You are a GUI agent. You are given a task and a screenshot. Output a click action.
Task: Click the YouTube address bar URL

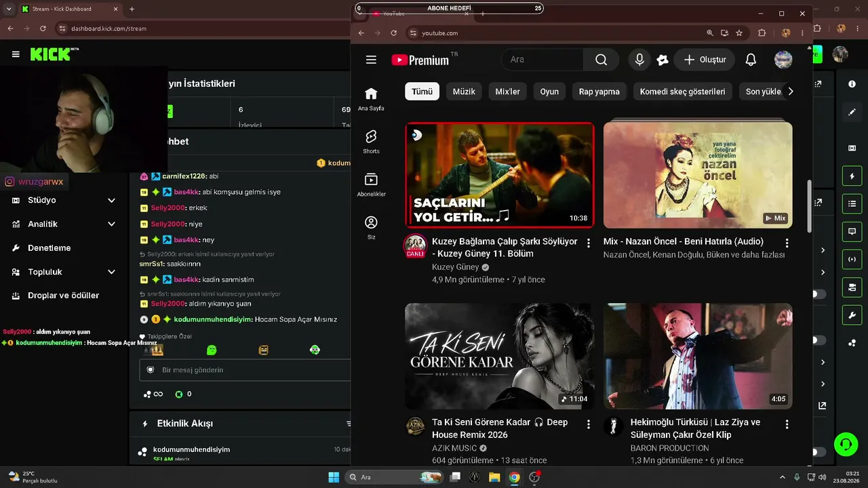coord(439,33)
